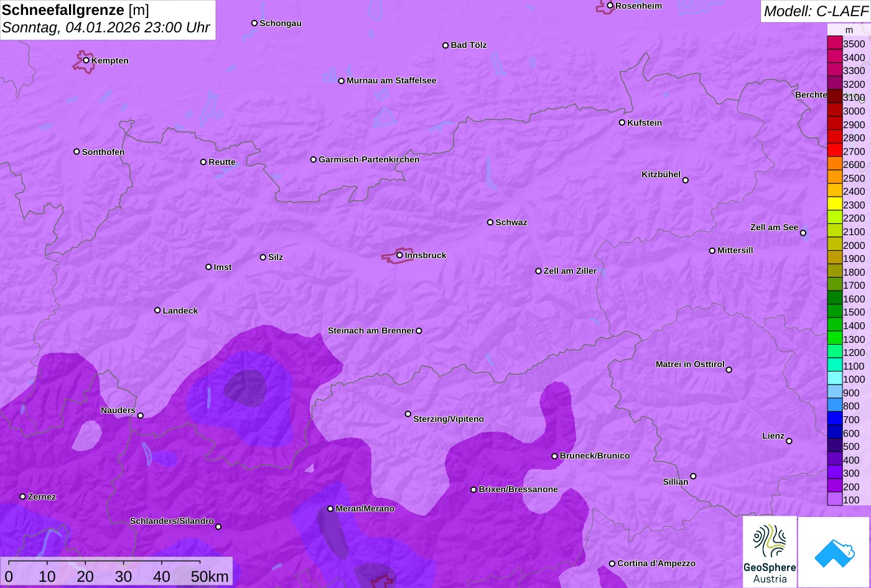This screenshot has width=871, height=588.
Task: Select the red 2800 m legend swatch
Action: (x=835, y=138)
